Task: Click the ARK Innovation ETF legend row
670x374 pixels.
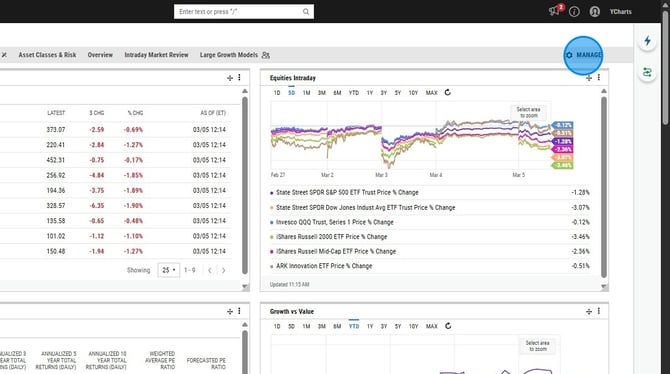Action: [x=429, y=266]
